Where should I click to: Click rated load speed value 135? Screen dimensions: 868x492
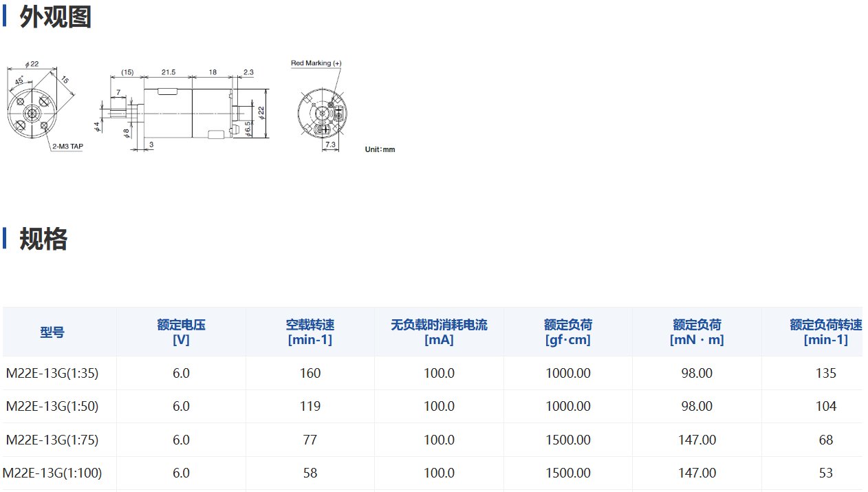coord(826,373)
